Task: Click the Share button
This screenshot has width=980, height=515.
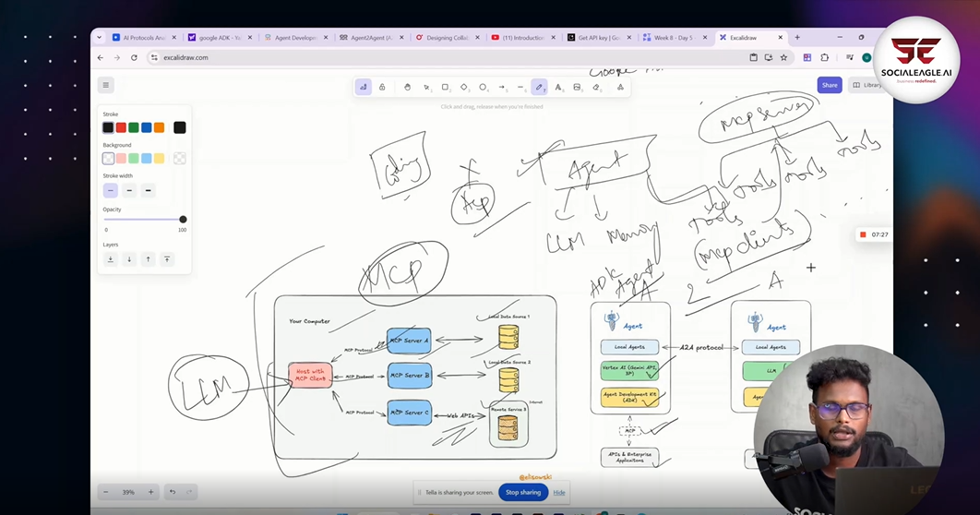Action: click(830, 85)
